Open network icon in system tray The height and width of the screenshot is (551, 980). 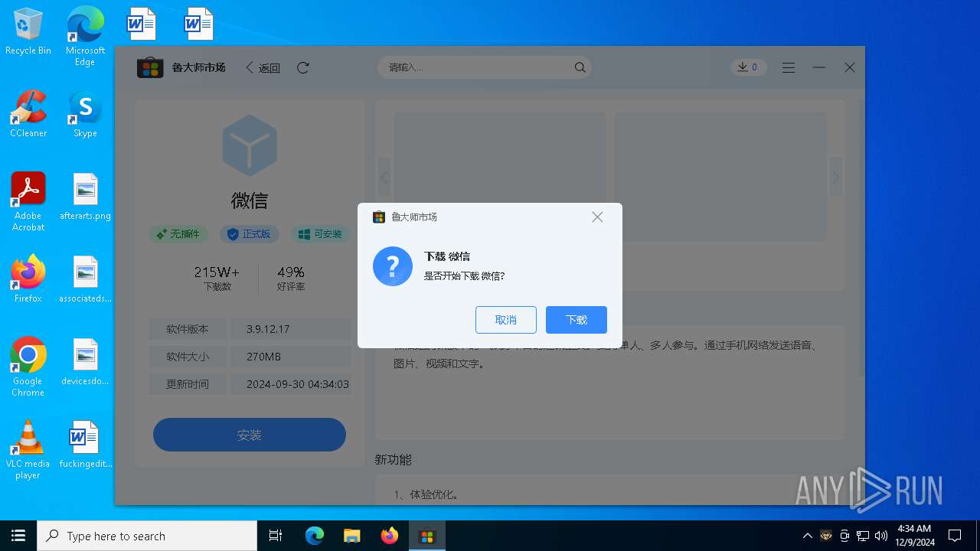coord(863,536)
